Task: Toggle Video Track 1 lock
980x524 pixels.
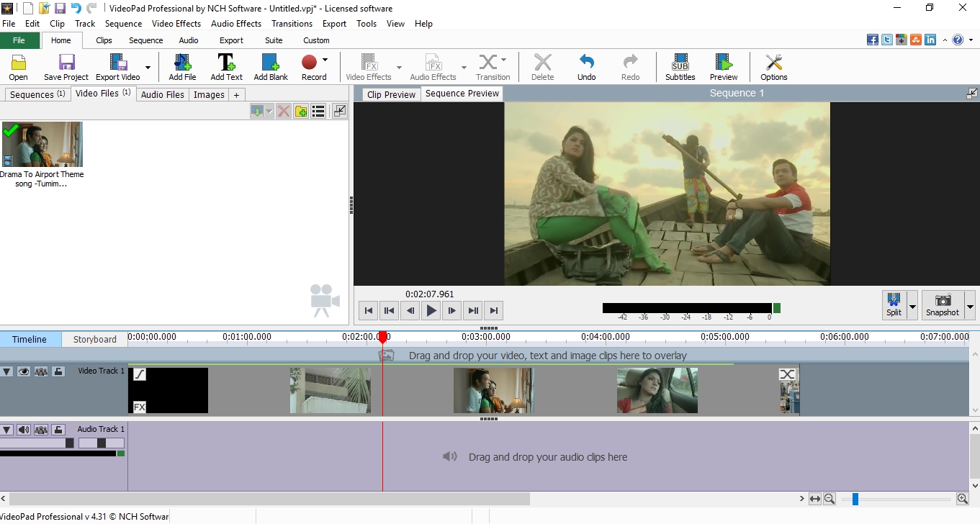Action: tap(58, 371)
